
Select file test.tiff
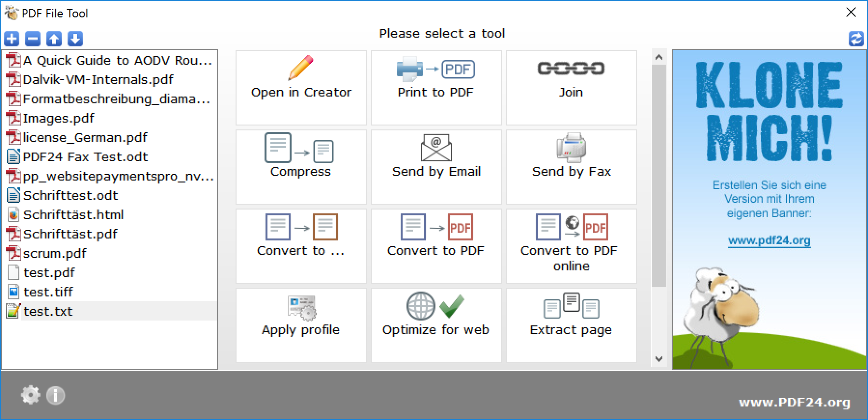[48, 292]
